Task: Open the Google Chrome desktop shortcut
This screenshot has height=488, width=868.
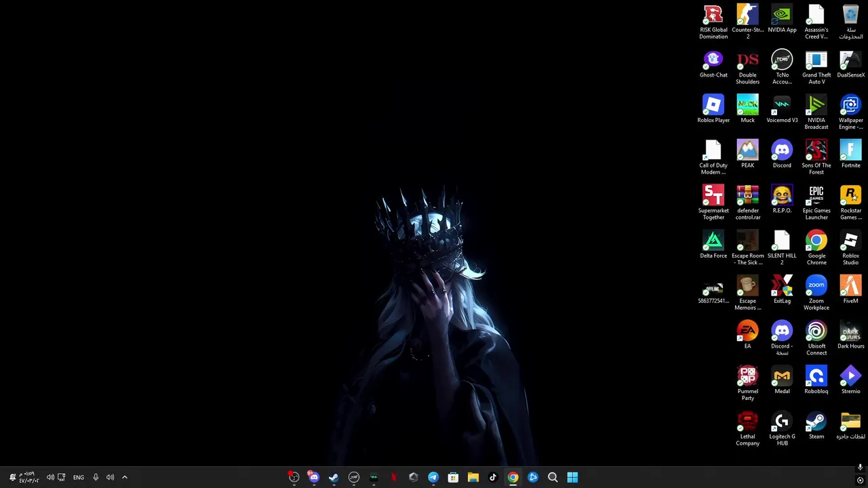Action: (x=816, y=248)
